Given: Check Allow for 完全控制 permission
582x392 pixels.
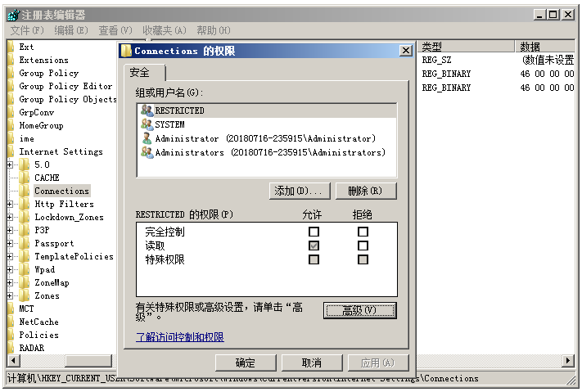Looking at the screenshot, I should (x=314, y=232).
